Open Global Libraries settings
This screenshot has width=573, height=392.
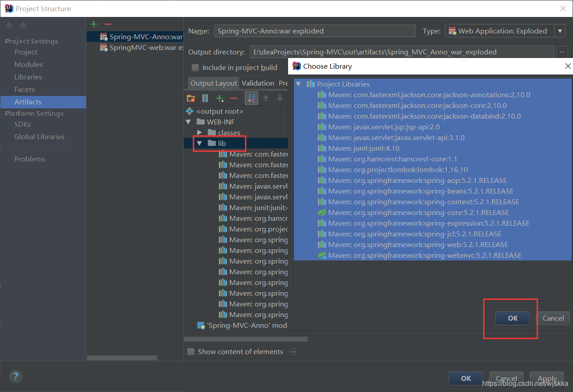pos(39,137)
